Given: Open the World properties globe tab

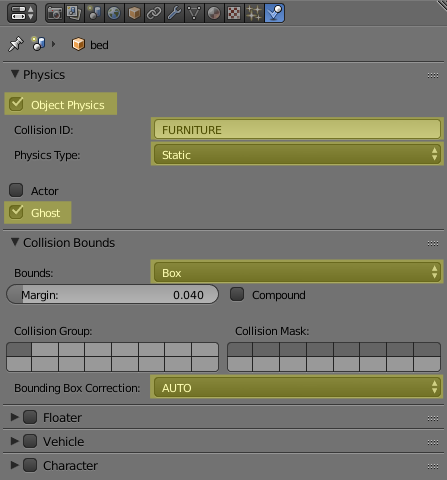Looking at the screenshot, I should tap(114, 13).
